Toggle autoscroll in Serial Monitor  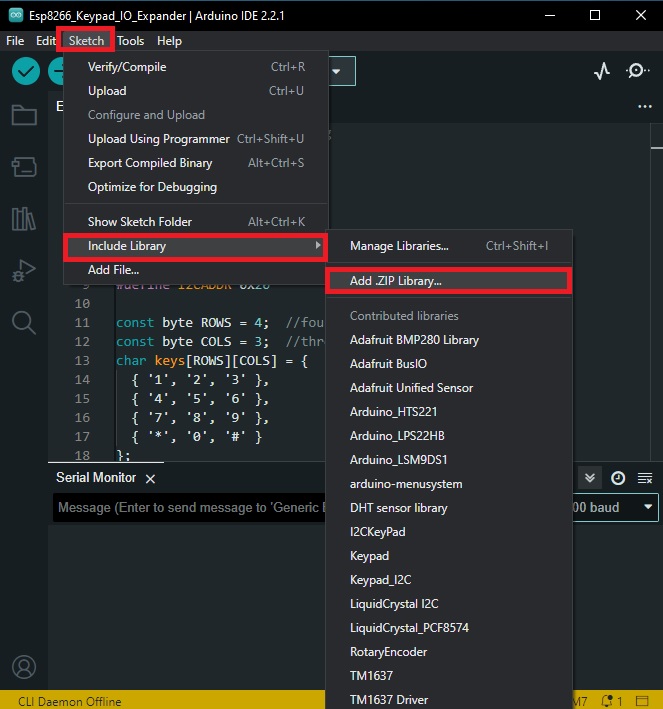point(590,478)
